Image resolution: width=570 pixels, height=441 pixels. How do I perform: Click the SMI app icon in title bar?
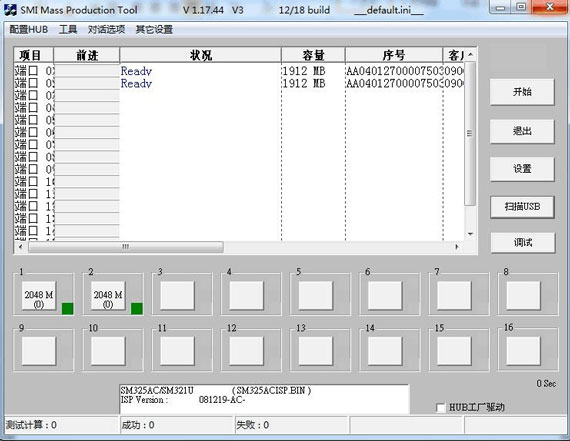[10, 9]
